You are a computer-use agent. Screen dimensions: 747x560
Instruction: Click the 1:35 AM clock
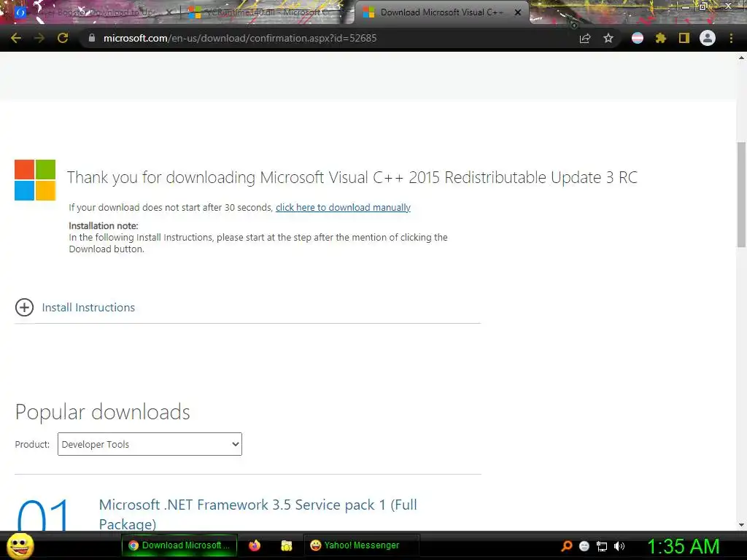683,546
